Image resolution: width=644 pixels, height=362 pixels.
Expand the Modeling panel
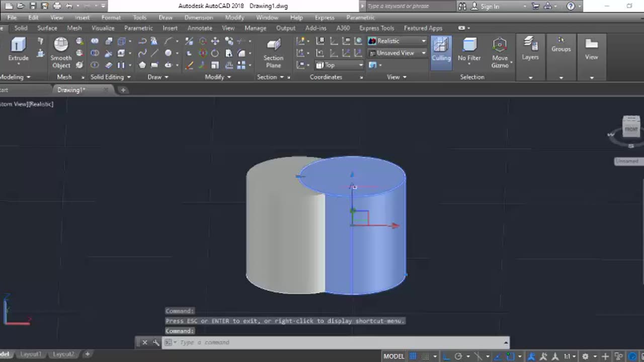pyautogui.click(x=15, y=77)
